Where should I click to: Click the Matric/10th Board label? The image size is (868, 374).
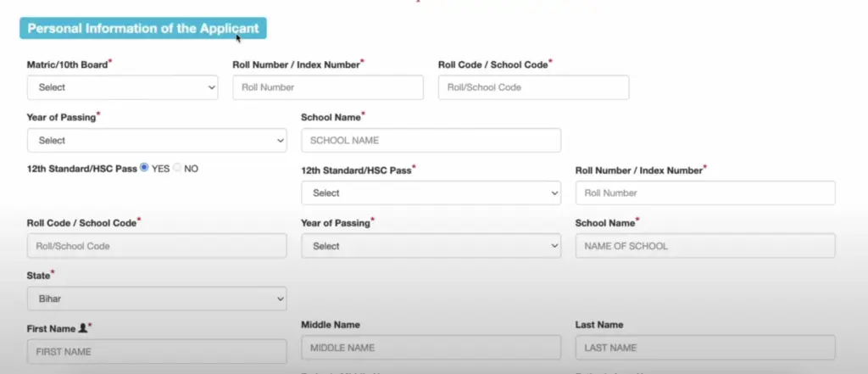tap(68, 64)
